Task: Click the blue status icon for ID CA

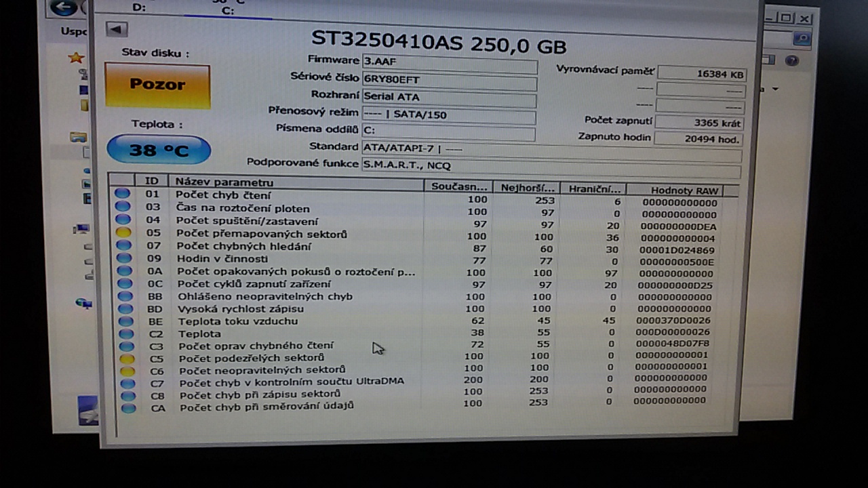Action: (128, 409)
